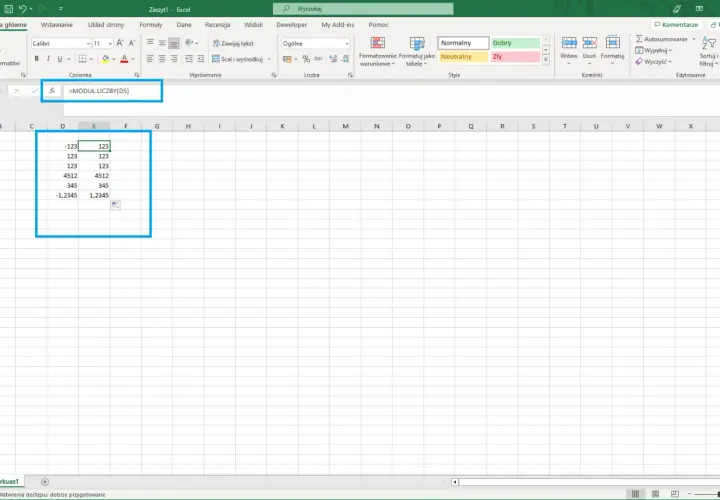Toggle Italic formatting

point(48,59)
